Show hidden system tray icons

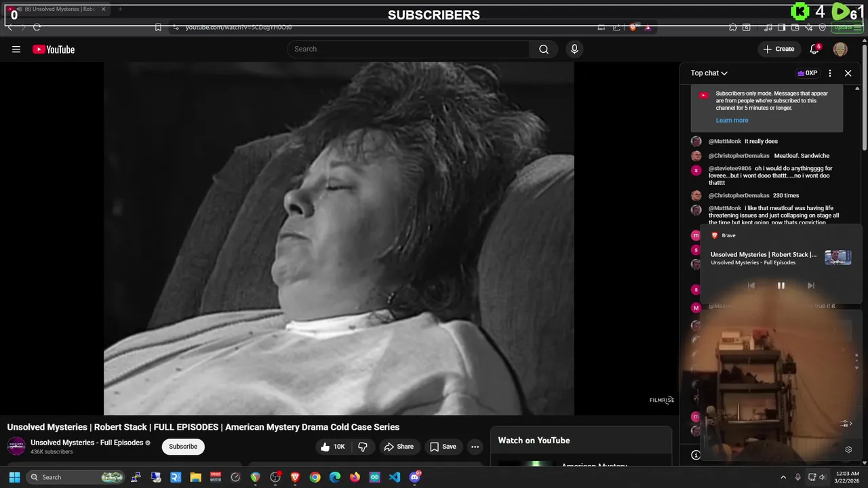(783, 477)
